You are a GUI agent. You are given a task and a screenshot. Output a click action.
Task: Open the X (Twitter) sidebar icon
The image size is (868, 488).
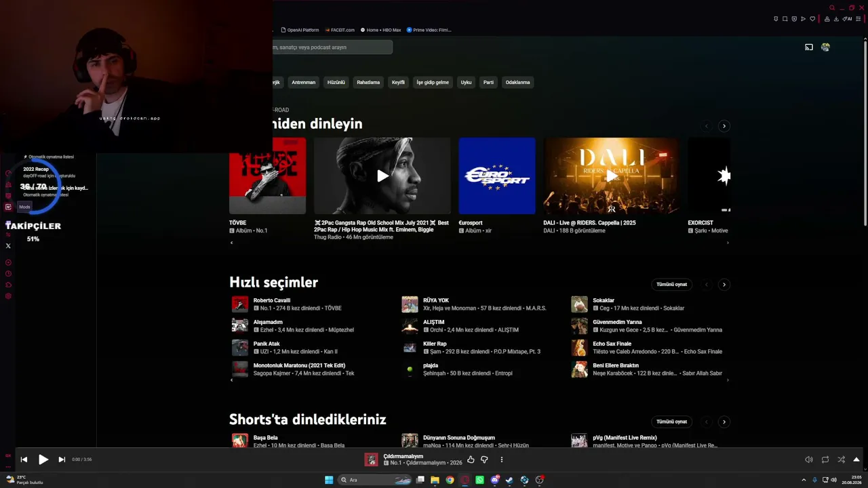point(8,246)
